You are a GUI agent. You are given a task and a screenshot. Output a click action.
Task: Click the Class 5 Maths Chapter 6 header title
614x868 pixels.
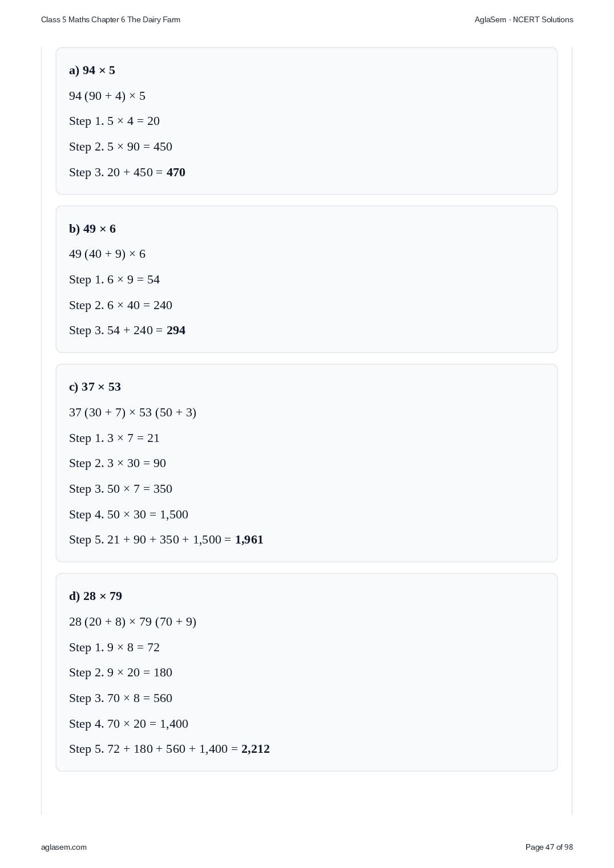coord(111,19)
